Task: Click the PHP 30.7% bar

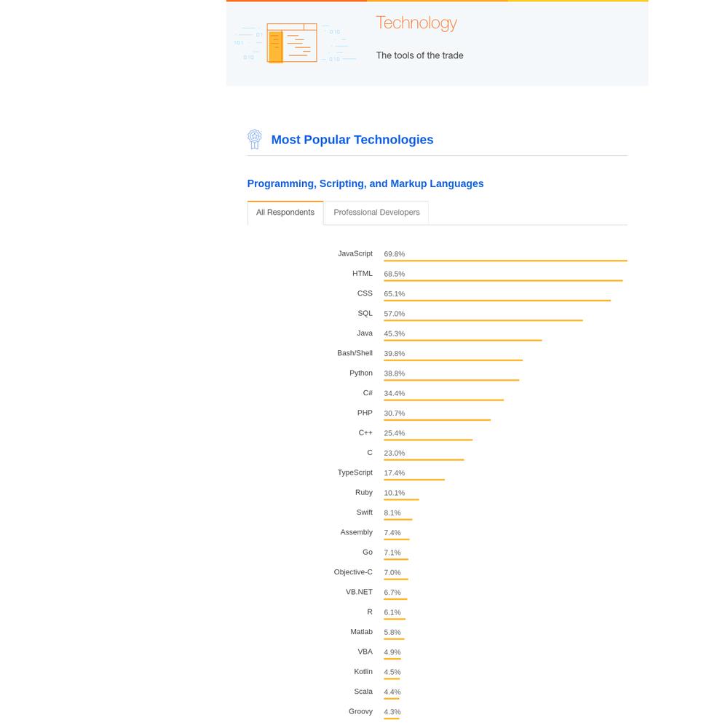Action: (438, 420)
